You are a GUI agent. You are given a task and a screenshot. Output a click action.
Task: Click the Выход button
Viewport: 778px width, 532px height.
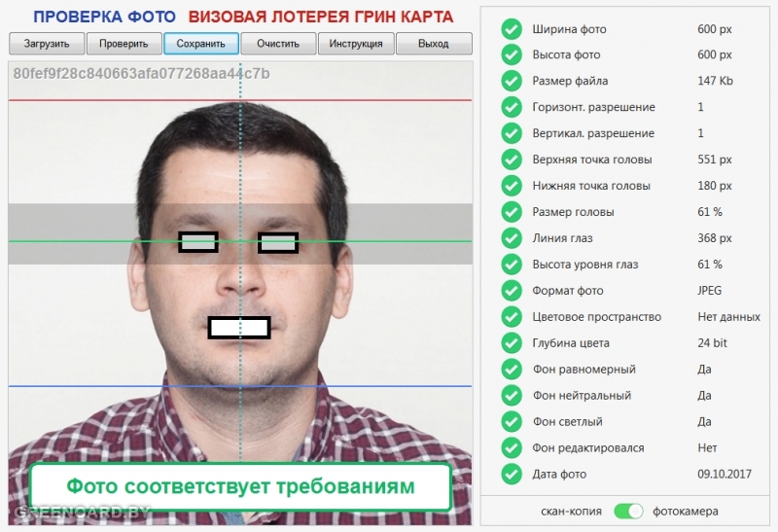click(x=434, y=44)
